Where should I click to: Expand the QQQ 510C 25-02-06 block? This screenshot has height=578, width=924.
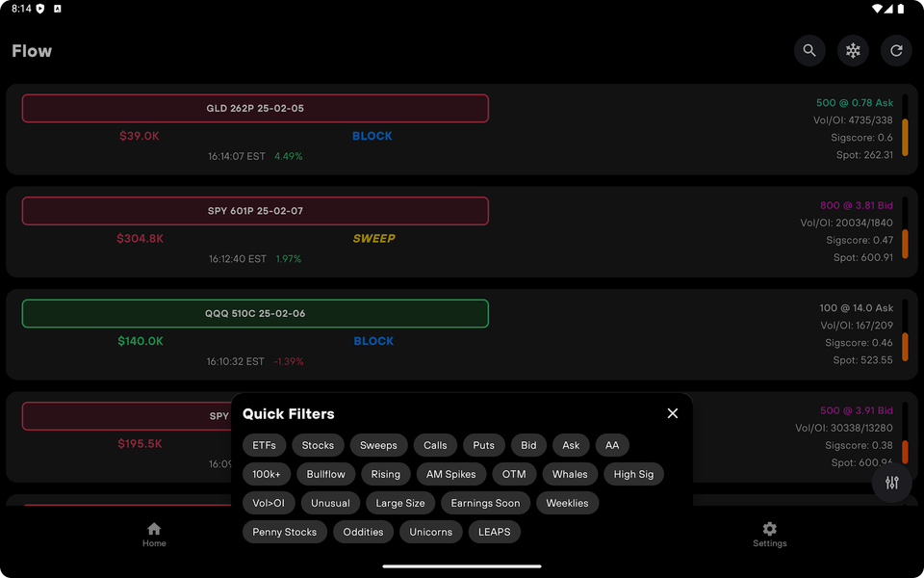tap(255, 313)
